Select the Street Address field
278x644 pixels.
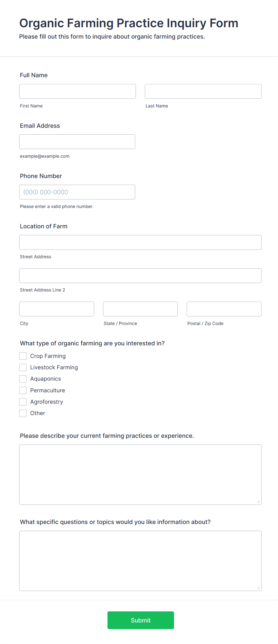click(x=140, y=242)
